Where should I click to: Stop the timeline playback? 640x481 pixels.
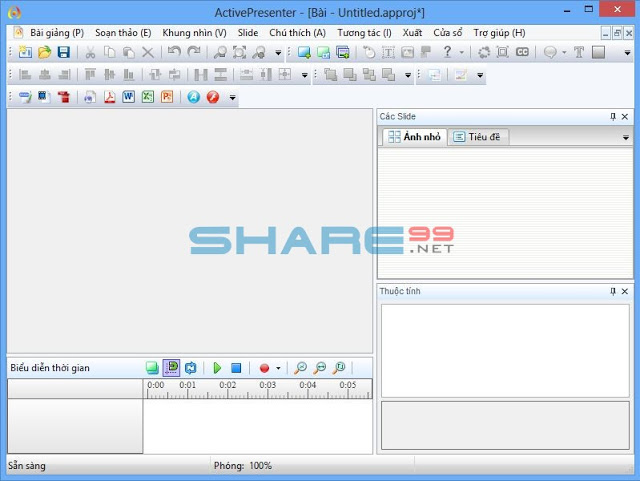[x=236, y=368]
